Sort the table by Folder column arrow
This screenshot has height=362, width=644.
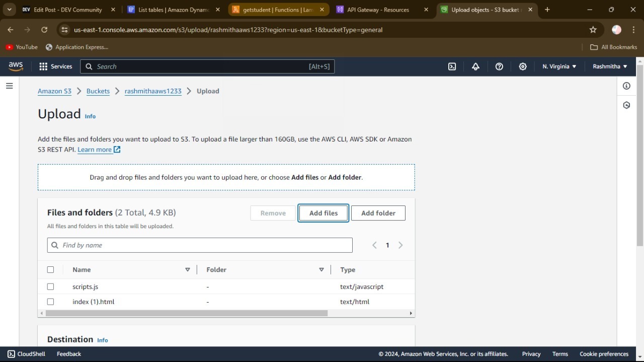tap(321, 270)
